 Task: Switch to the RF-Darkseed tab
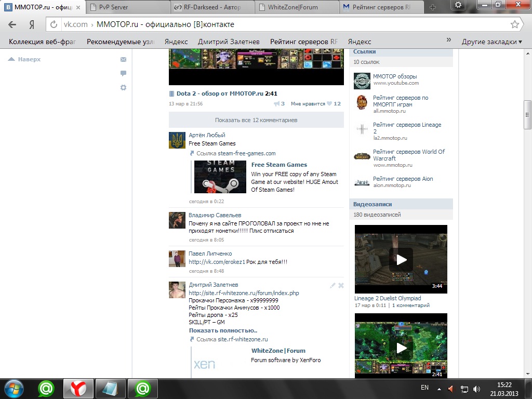tap(212, 7)
